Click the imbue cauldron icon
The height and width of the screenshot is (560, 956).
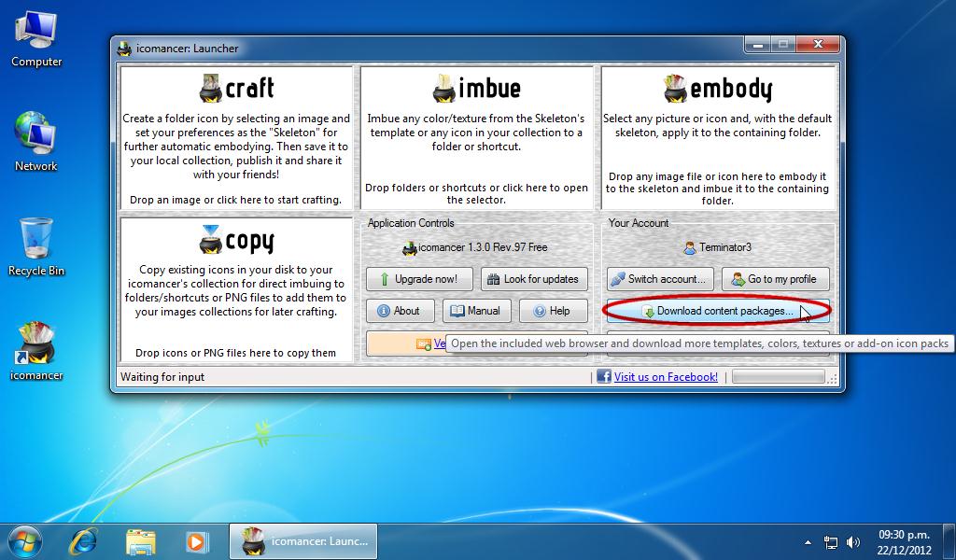[443, 89]
